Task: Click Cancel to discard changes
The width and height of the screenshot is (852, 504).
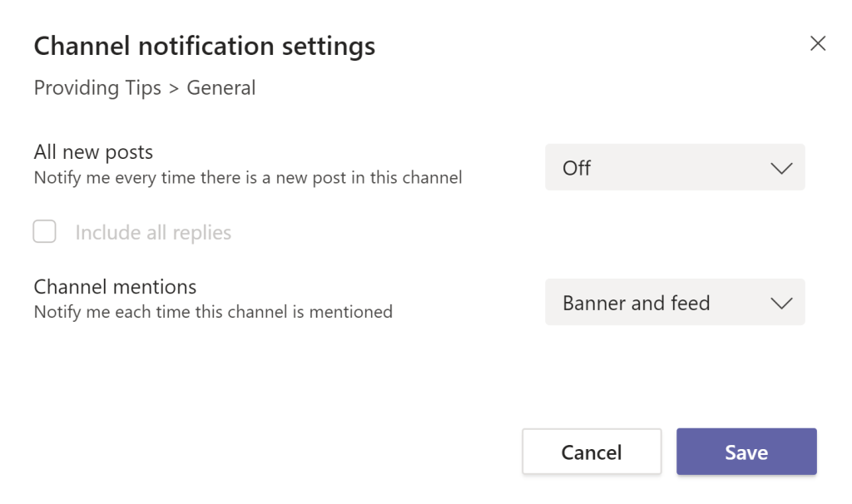Action: pos(592,452)
